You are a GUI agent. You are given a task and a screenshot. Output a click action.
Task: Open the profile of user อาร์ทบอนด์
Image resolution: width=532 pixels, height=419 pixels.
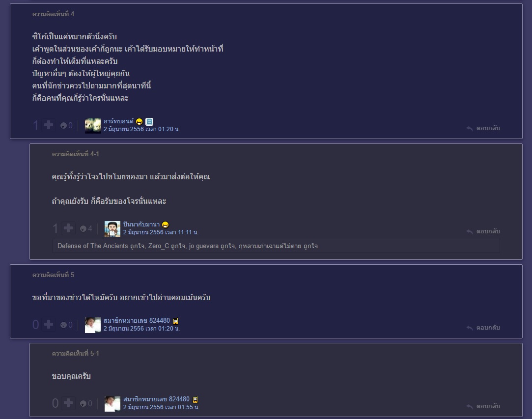tap(118, 121)
